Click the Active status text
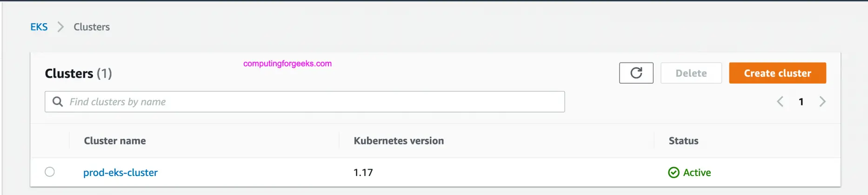Image resolution: width=868 pixels, height=195 pixels. pyautogui.click(x=697, y=173)
